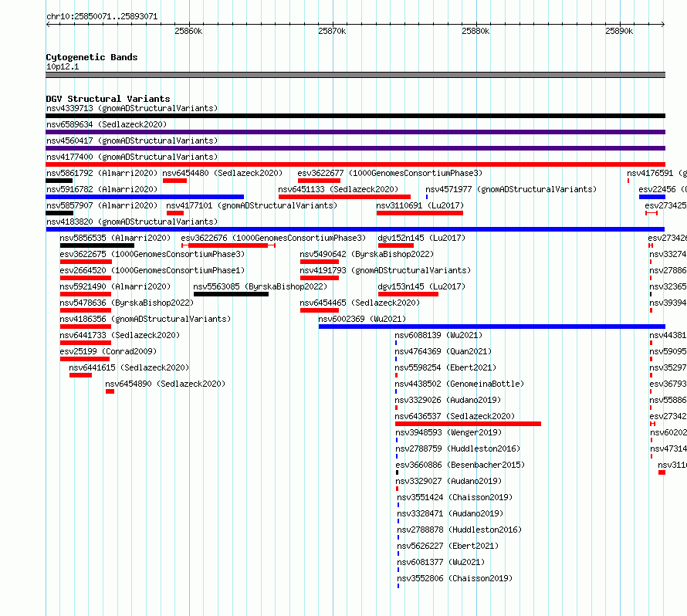Click the chr10:25850071..25893071 coordinates label
The height and width of the screenshot is (616, 687).
click(102, 17)
